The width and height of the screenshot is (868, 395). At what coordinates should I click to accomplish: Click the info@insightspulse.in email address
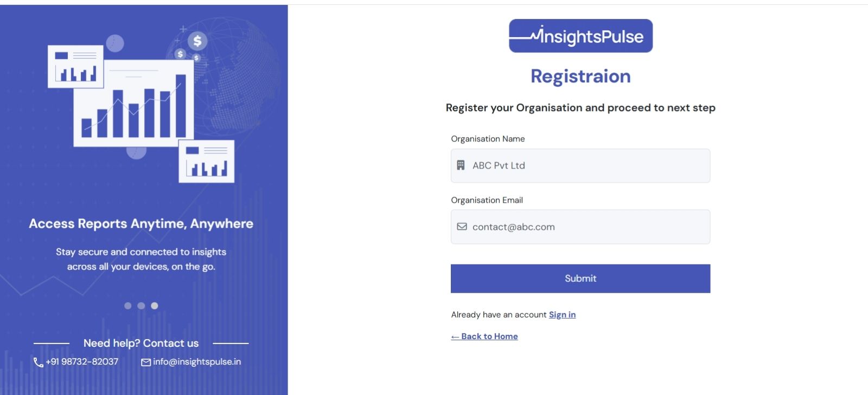click(197, 362)
